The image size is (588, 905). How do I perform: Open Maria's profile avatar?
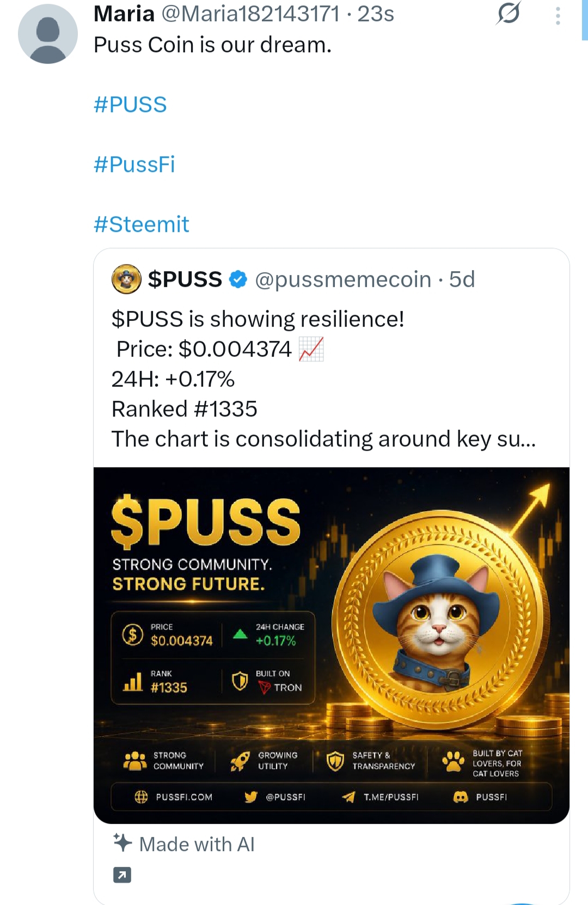(x=48, y=34)
